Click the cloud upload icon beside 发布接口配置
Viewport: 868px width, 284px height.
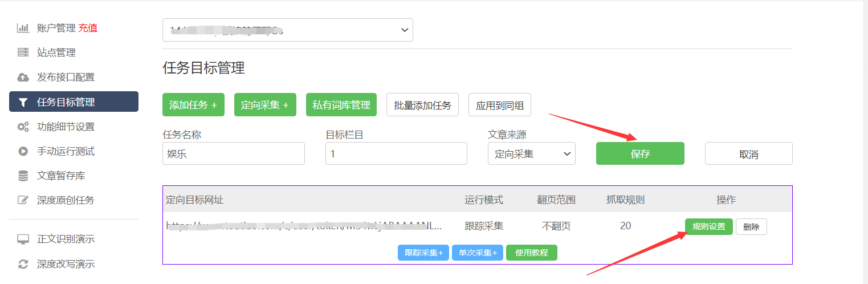(23, 78)
